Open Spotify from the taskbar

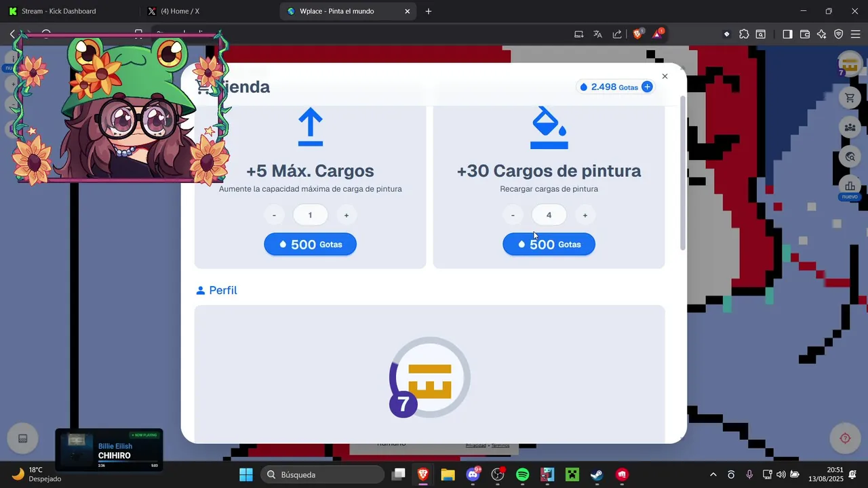pyautogui.click(x=522, y=474)
